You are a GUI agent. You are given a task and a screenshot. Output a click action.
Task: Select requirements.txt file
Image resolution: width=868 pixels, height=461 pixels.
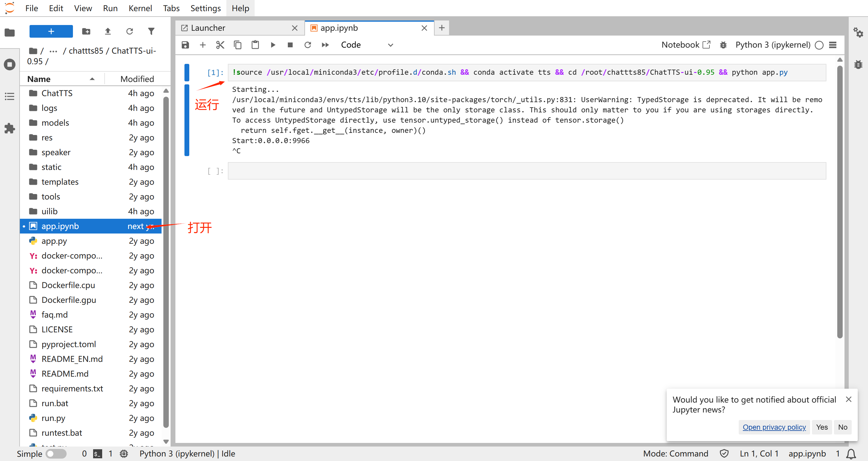coord(91,389)
